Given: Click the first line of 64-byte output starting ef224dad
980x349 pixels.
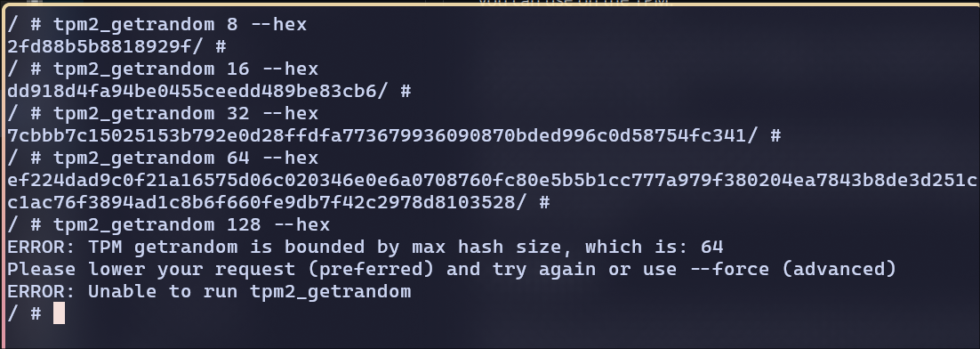Looking at the screenshot, I should (491, 180).
